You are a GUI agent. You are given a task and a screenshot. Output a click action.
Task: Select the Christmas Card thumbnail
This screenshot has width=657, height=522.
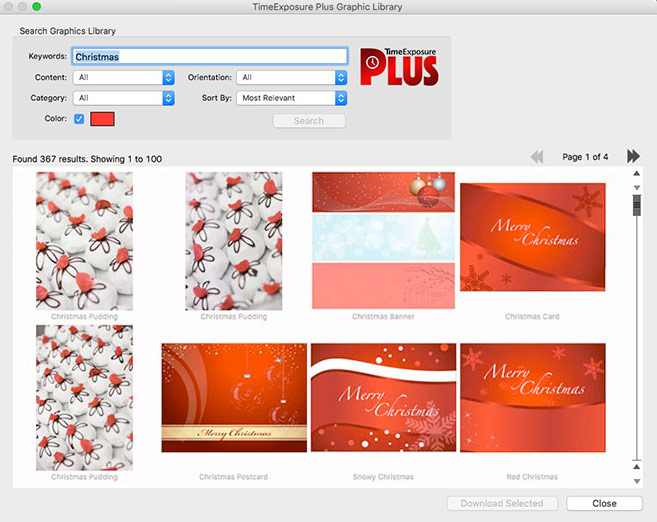point(532,237)
